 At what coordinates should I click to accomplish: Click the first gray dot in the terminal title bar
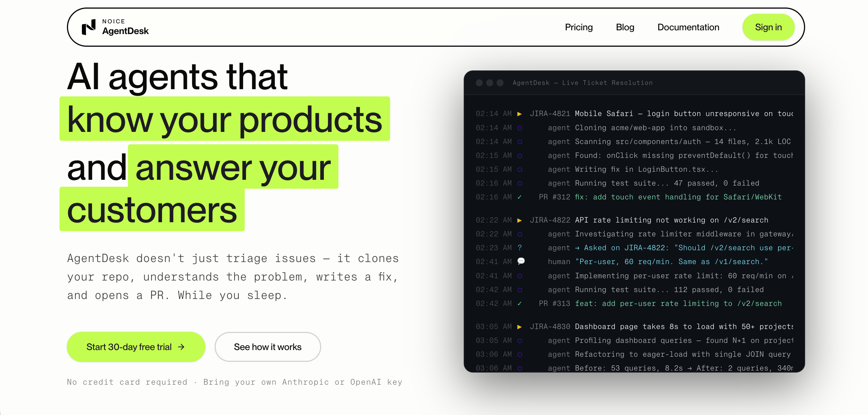click(x=479, y=83)
